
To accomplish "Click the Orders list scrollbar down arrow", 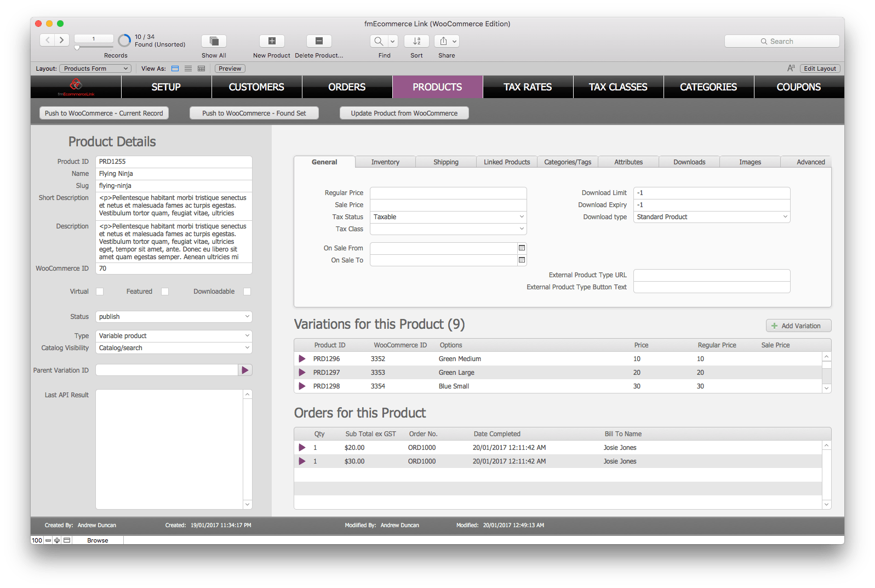I will pos(826,504).
